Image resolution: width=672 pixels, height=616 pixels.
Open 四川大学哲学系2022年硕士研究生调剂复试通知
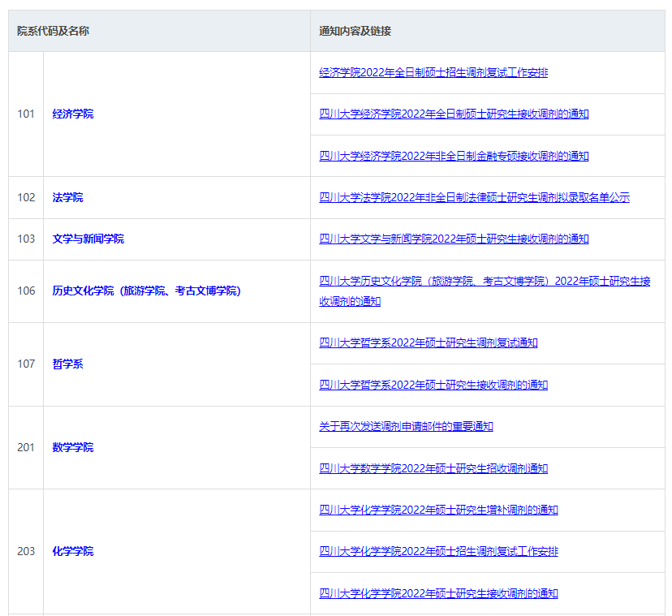[x=429, y=343]
